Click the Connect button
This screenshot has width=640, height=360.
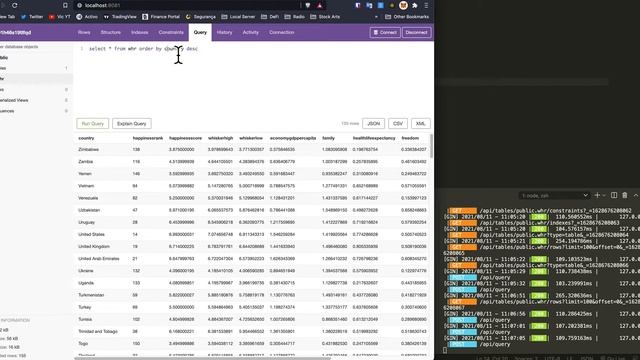pyautogui.click(x=385, y=32)
